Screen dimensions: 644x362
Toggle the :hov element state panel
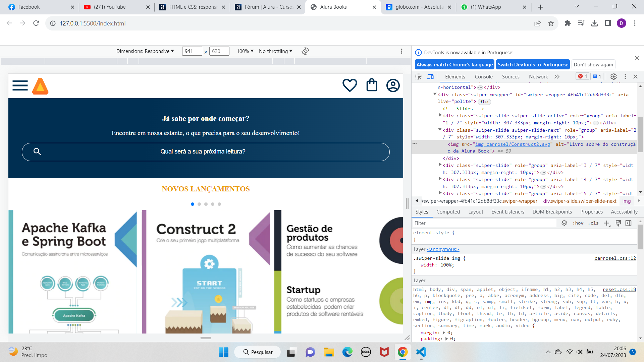pyautogui.click(x=578, y=223)
